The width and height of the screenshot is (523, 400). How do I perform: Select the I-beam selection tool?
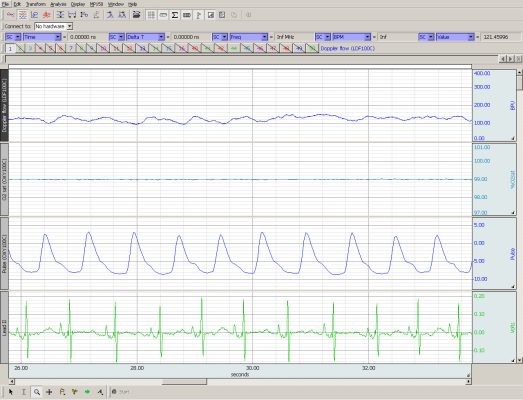tap(23, 392)
